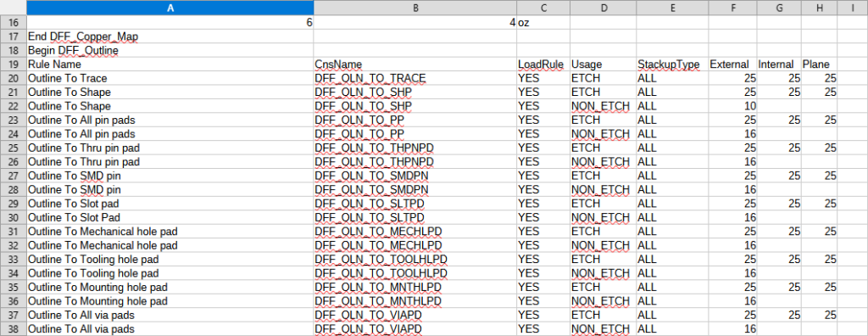Click the 'Rule Name' header cell
868x336 pixels.
[170, 64]
